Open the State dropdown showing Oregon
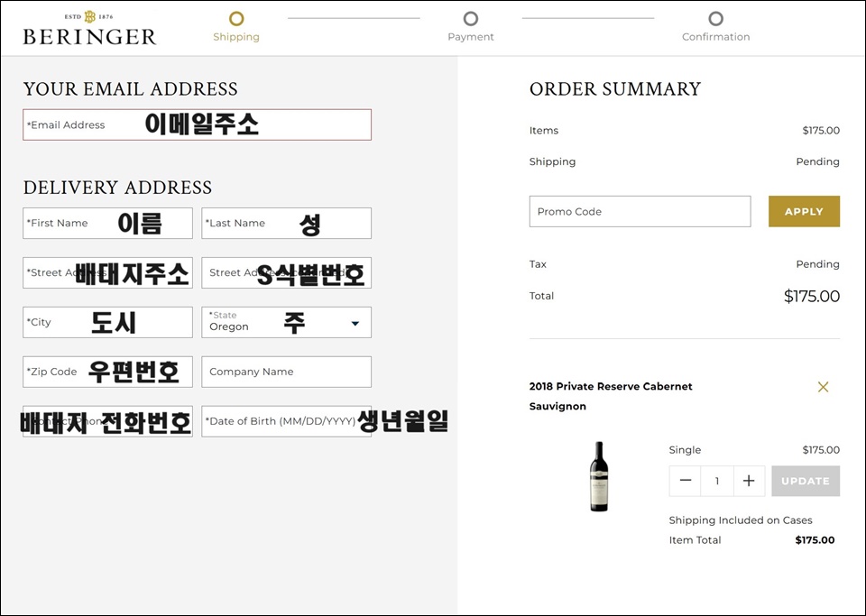The image size is (866, 616). [x=286, y=322]
